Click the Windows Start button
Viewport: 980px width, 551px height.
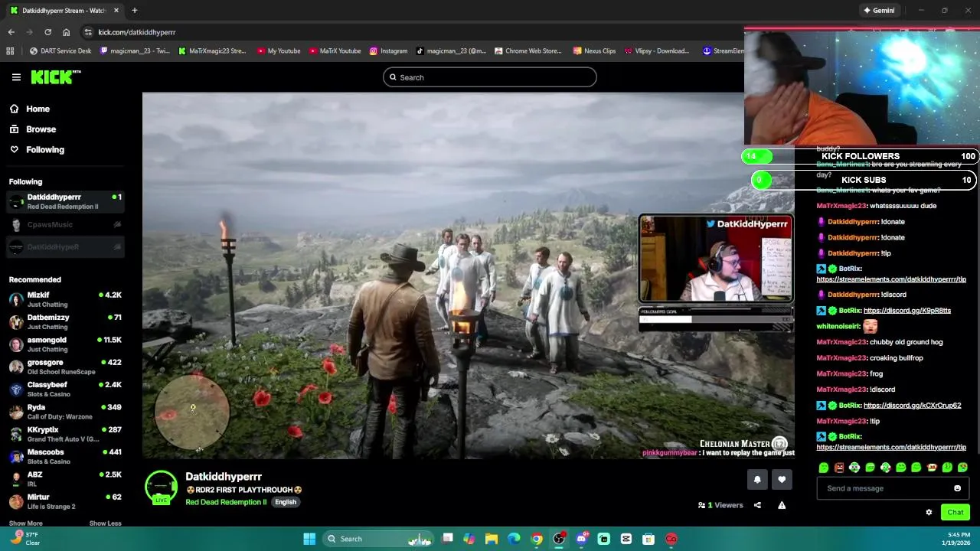(309, 539)
